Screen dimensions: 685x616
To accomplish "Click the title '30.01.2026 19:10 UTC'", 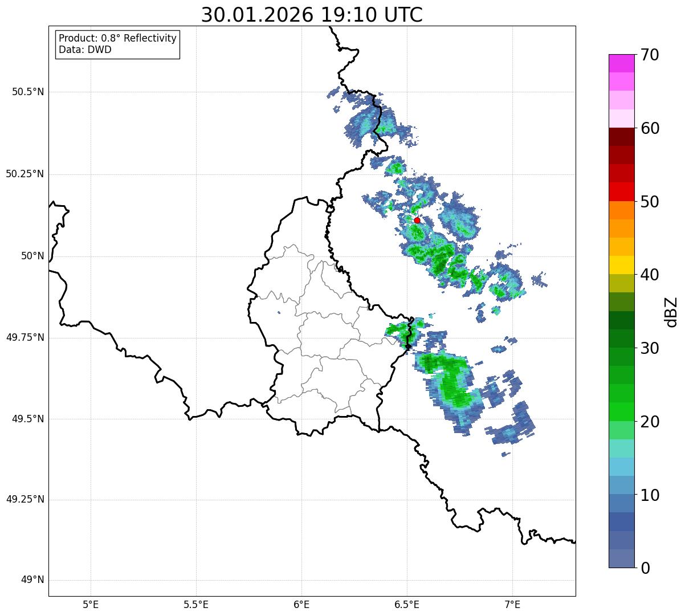I will coord(312,15).
